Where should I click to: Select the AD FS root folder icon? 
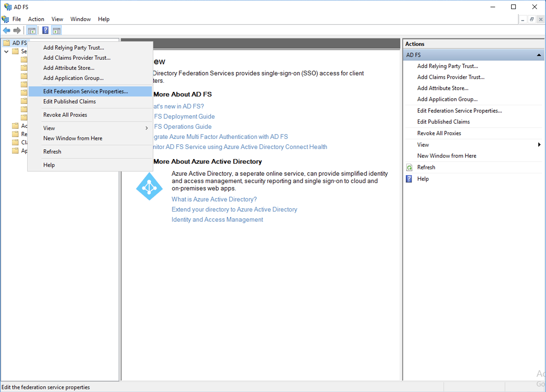[x=6, y=43]
